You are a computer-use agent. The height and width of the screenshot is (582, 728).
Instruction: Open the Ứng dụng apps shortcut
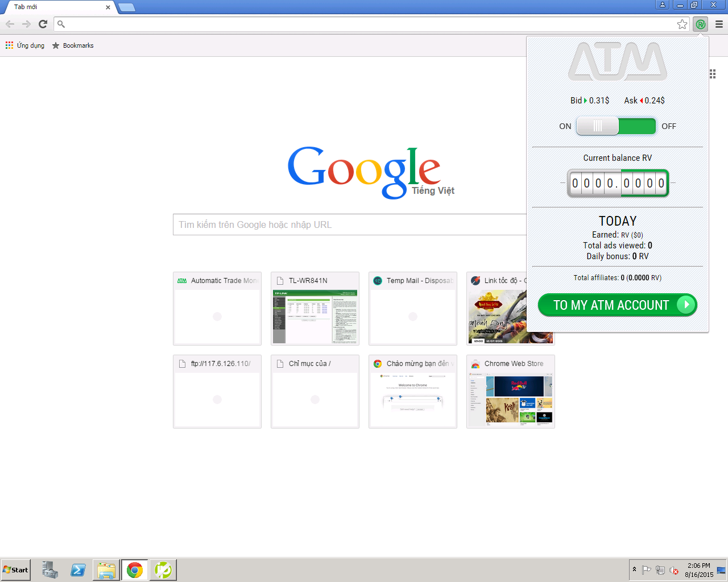(25, 45)
